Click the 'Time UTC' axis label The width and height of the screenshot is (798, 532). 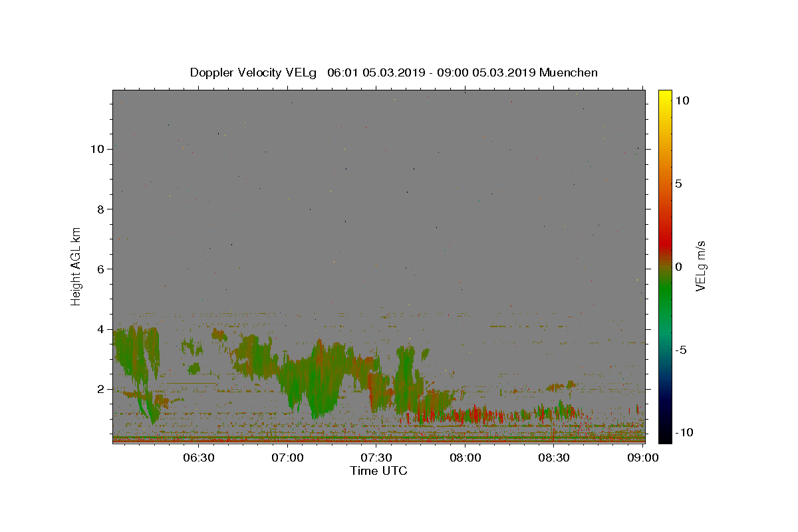378,471
